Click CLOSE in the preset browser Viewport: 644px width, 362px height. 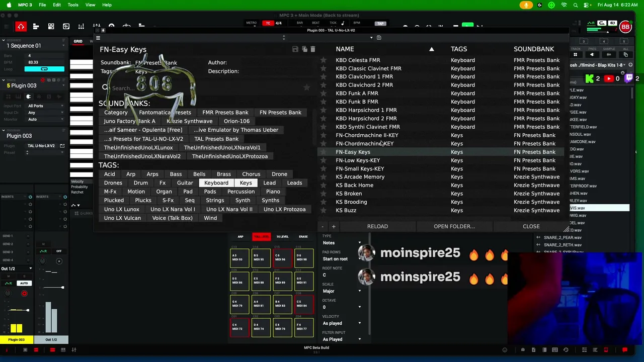point(531,227)
